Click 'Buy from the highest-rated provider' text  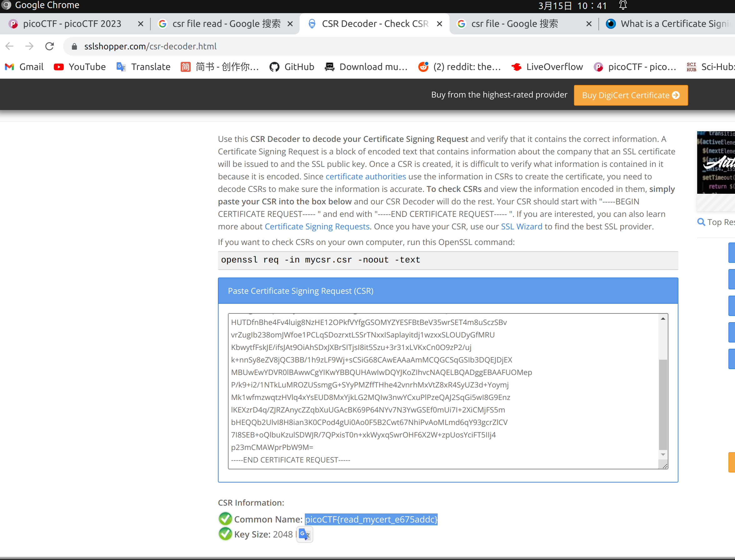tap(499, 95)
